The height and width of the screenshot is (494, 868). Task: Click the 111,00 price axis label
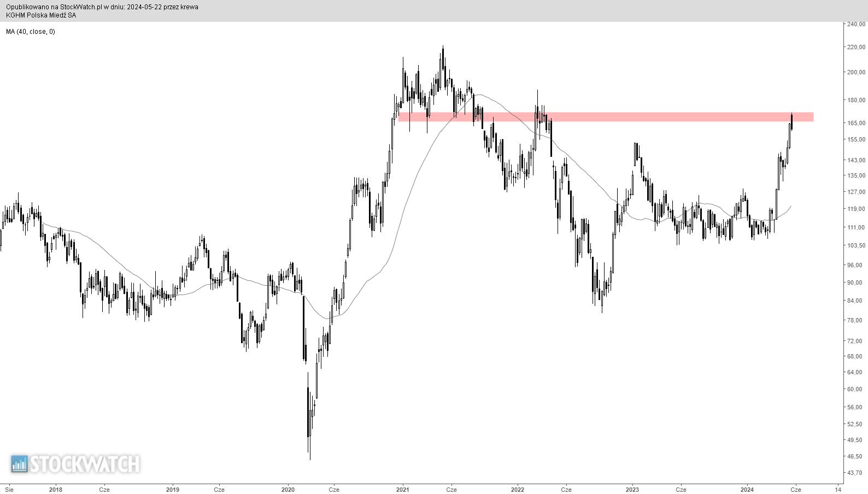(855, 227)
